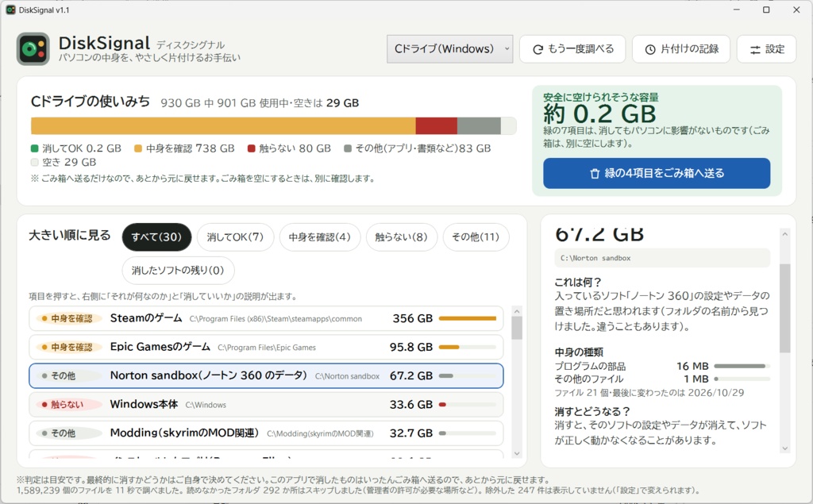Select the Epic Gamesのゲーム row
813x504 pixels.
tap(266, 347)
